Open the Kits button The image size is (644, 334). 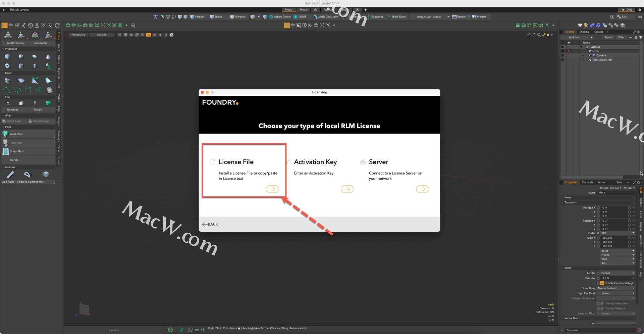[x=622, y=17]
